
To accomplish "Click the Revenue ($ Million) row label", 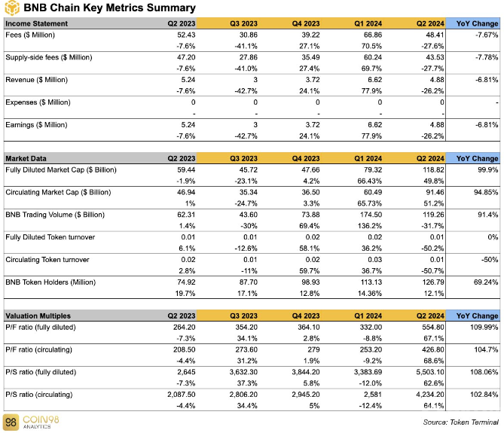I will [x=37, y=80].
